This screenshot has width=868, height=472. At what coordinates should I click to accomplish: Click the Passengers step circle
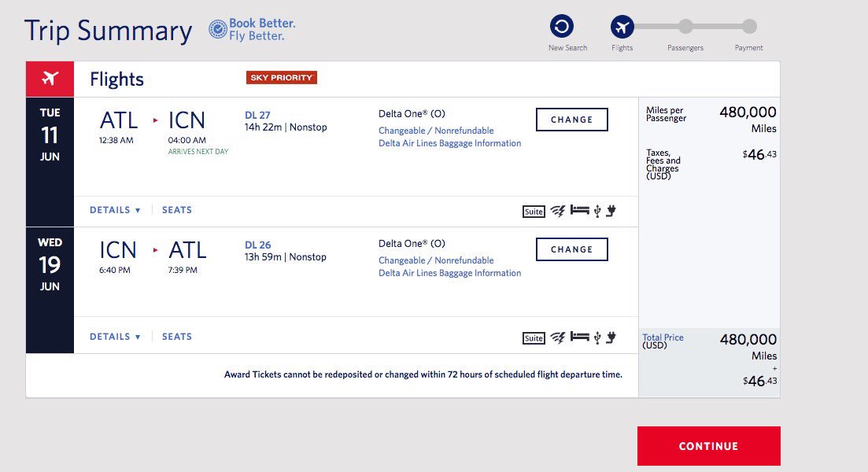pos(685,26)
